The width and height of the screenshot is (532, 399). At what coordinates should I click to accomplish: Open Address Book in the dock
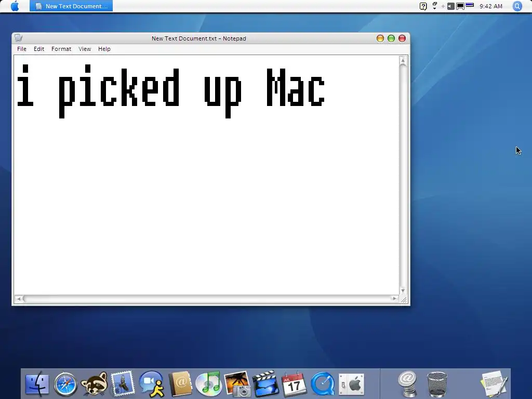click(x=180, y=384)
